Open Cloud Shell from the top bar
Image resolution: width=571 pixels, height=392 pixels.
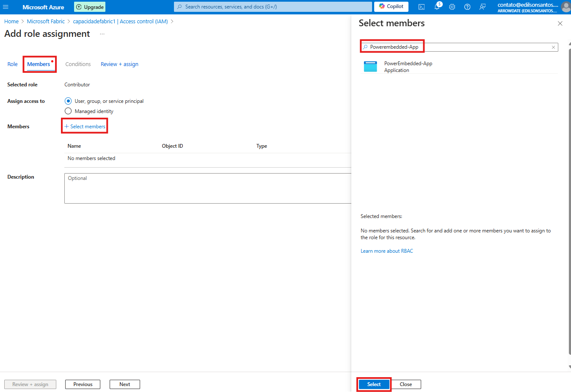click(422, 7)
